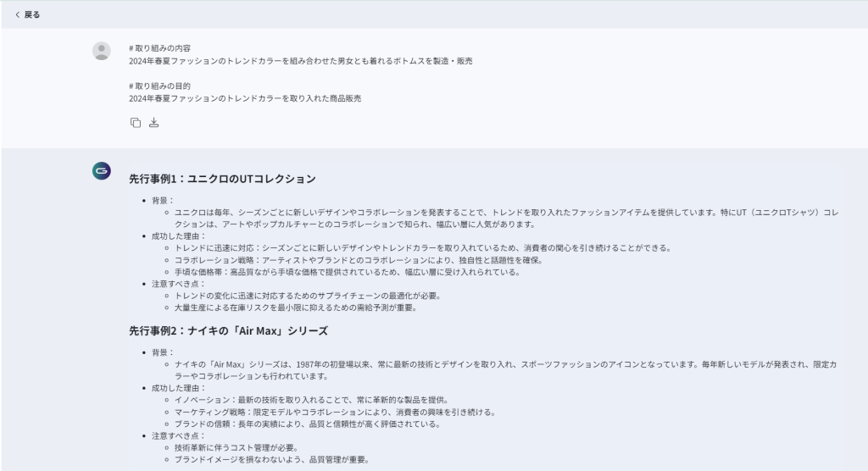Click the gray user avatar icon
Viewport: 868px width, 471px height.
102,51
